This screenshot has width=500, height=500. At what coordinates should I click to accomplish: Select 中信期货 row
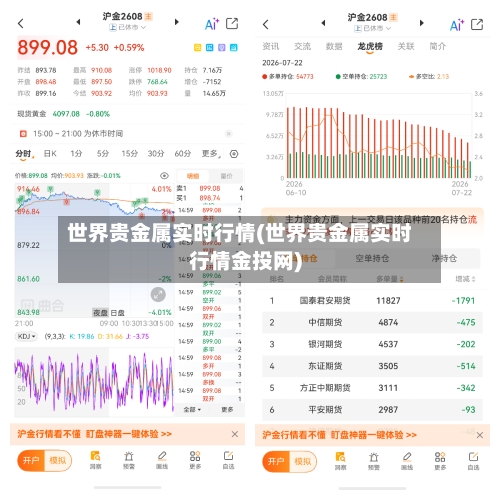point(372,322)
